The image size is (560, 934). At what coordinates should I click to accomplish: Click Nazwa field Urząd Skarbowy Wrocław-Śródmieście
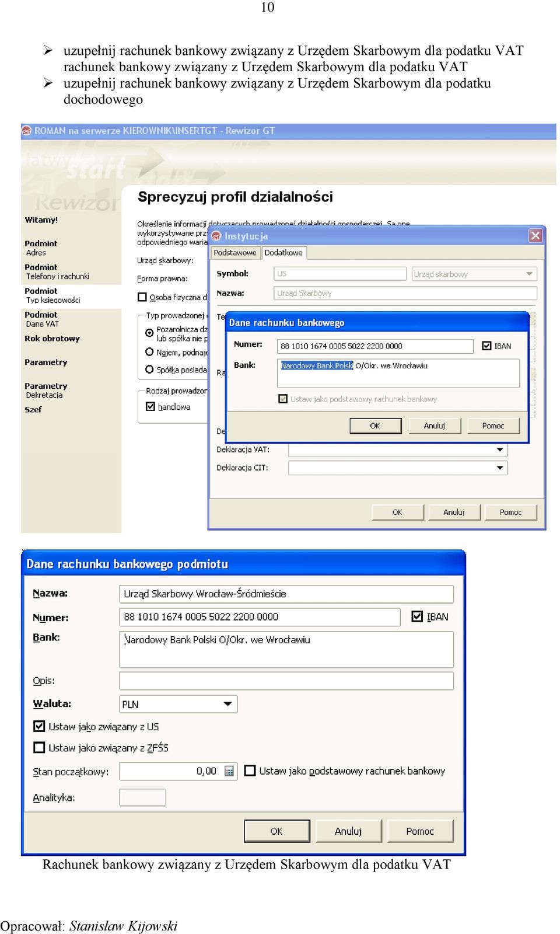286,594
